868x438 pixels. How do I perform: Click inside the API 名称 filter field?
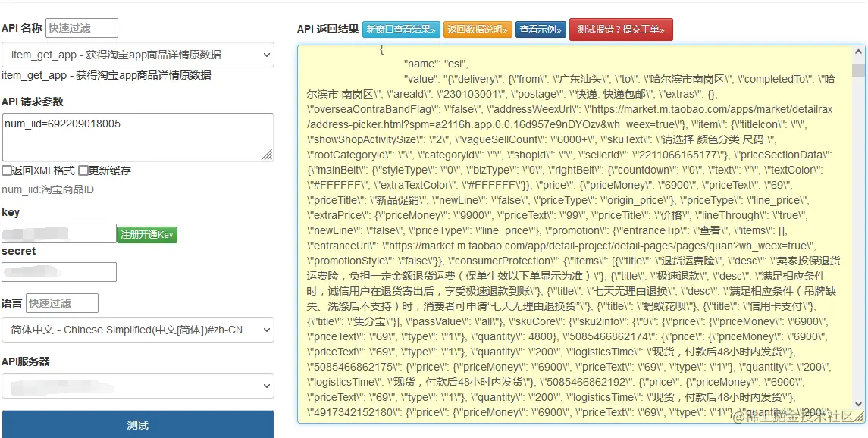81,27
